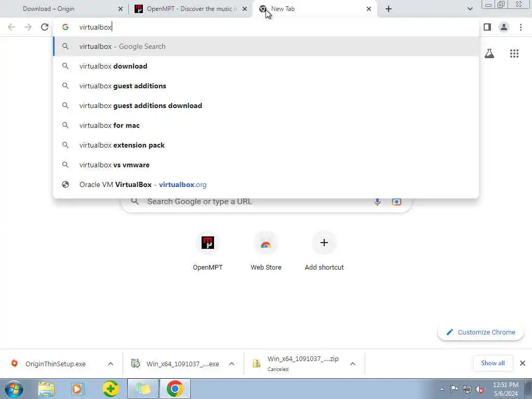The width and height of the screenshot is (532, 399).
Task: Expand OriginThinSetup.exe download options
Action: [111, 364]
